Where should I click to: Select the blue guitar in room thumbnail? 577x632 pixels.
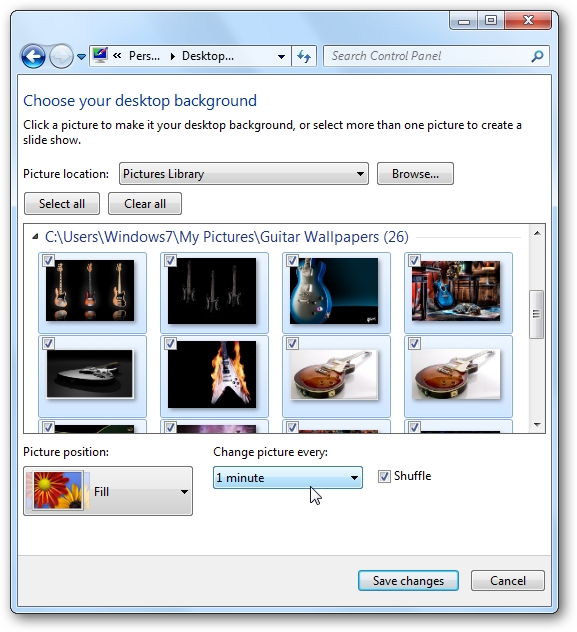point(456,291)
